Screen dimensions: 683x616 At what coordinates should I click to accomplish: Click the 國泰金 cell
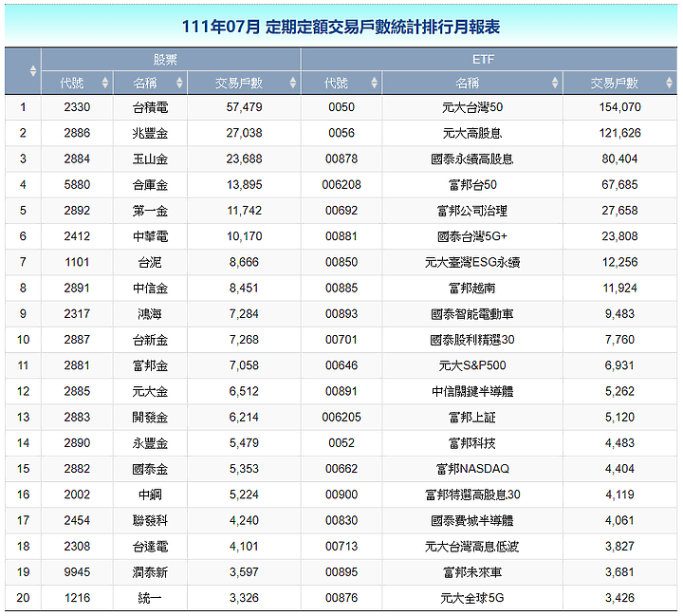point(150,469)
